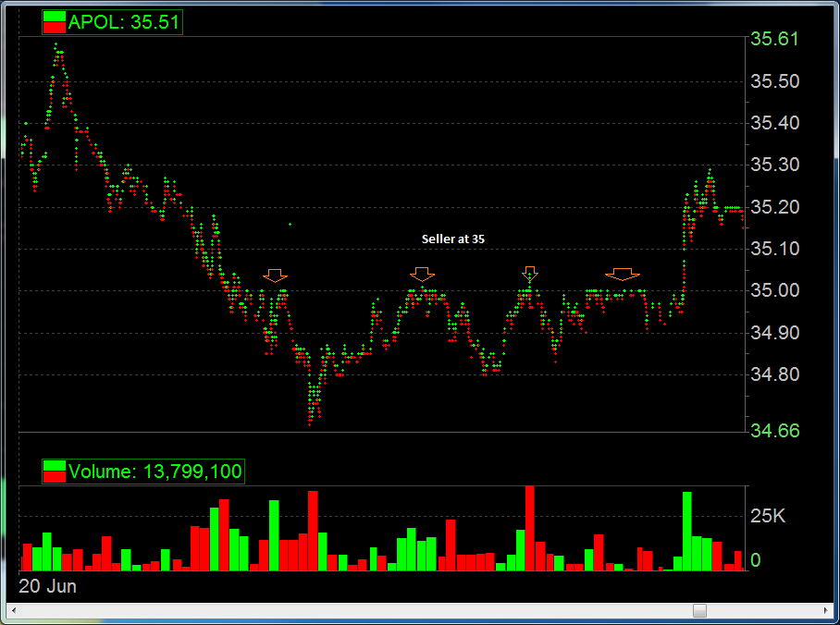Click the 35.00 price axis label

coord(774,290)
